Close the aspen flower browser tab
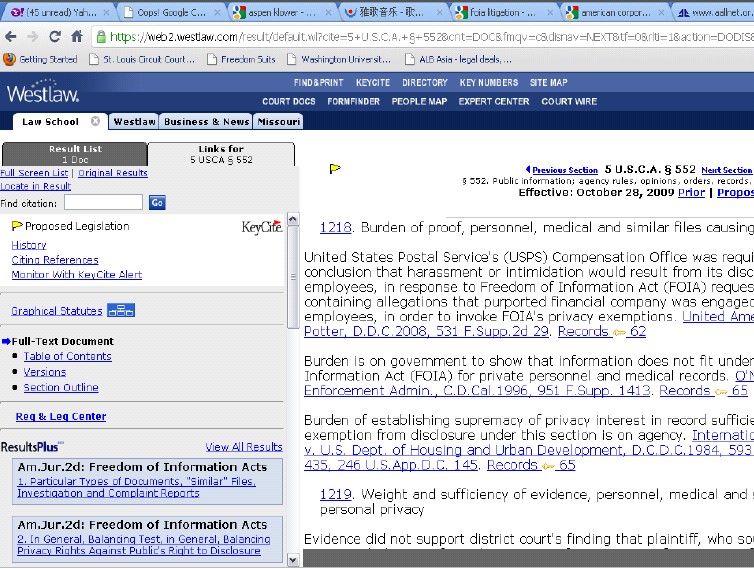 click(x=328, y=13)
